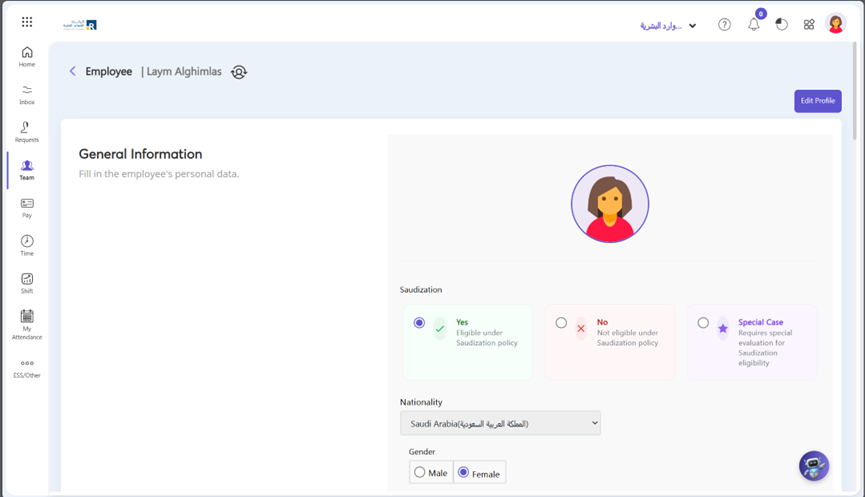Navigate to Requests in sidebar
This screenshot has width=865, height=497.
coord(27,132)
